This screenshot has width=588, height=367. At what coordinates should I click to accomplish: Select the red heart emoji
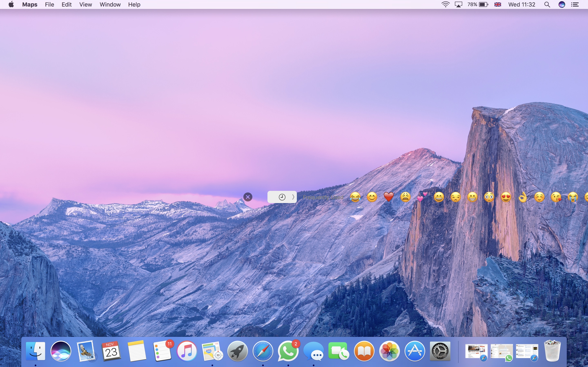tap(389, 197)
